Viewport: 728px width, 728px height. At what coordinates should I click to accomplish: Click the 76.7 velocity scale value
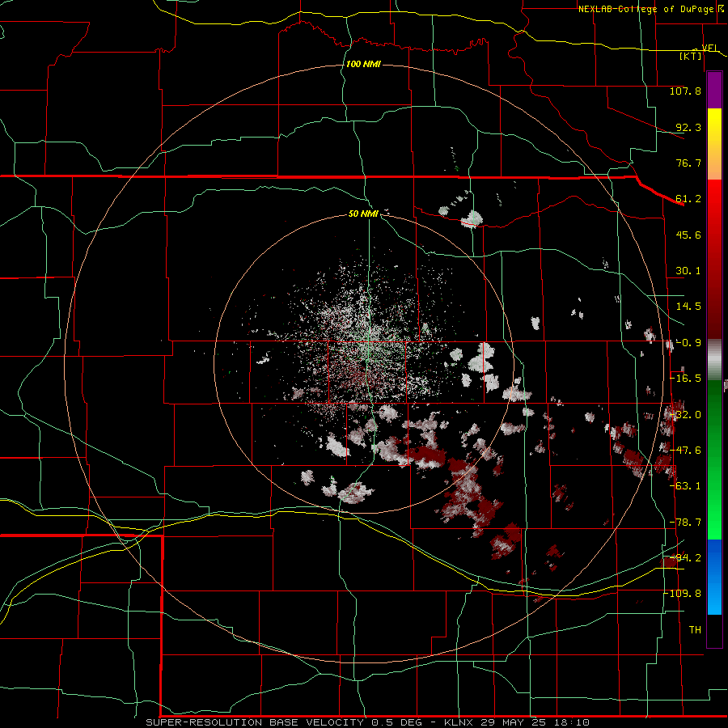[688, 163]
